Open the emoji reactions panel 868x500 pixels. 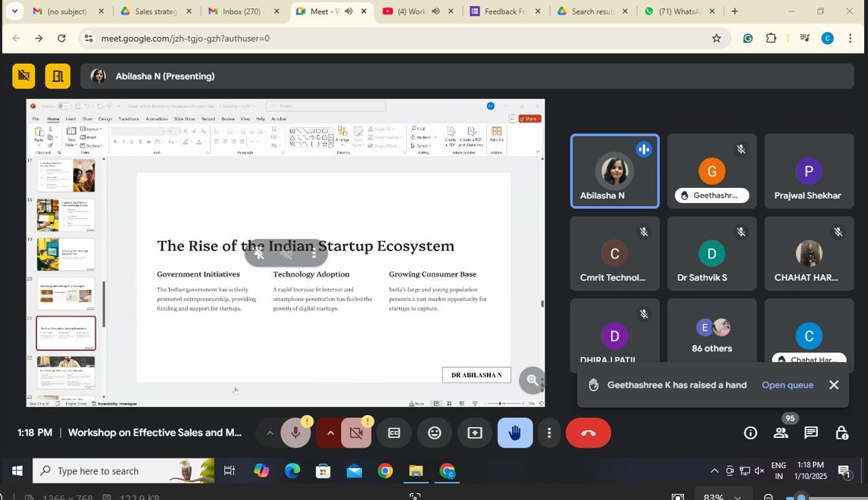[x=435, y=433]
